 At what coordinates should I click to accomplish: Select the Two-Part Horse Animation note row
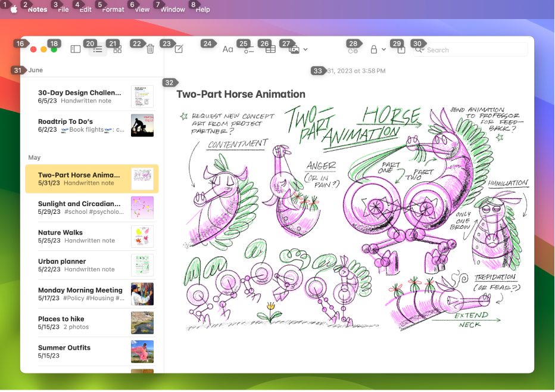(x=92, y=179)
